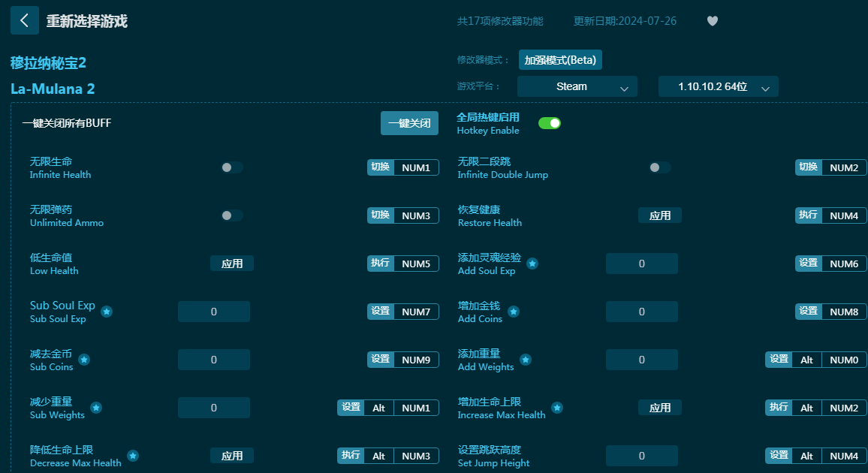Click NUM5 hotkey for Low Health

pyautogui.click(x=416, y=264)
